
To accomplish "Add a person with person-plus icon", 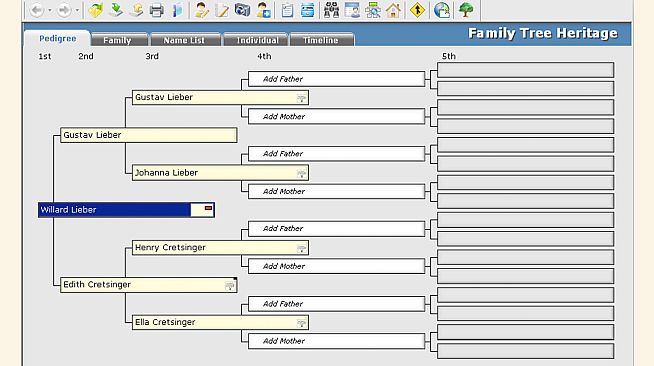I will click(263, 10).
